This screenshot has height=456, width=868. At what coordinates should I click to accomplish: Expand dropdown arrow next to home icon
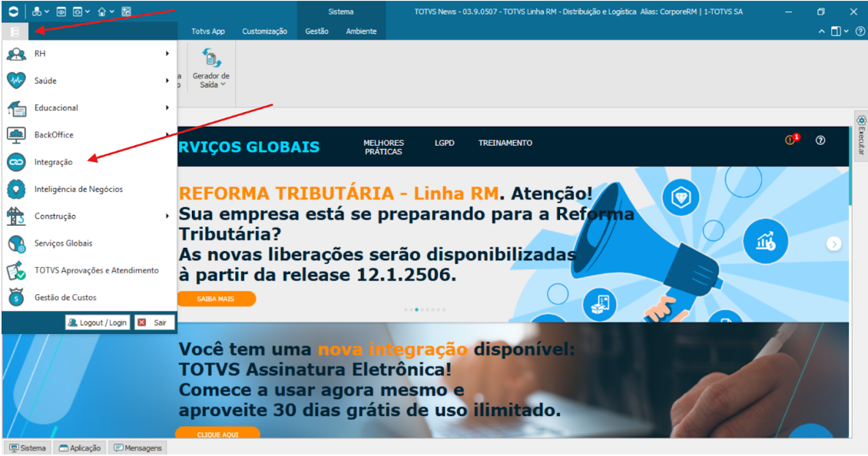coord(112,12)
